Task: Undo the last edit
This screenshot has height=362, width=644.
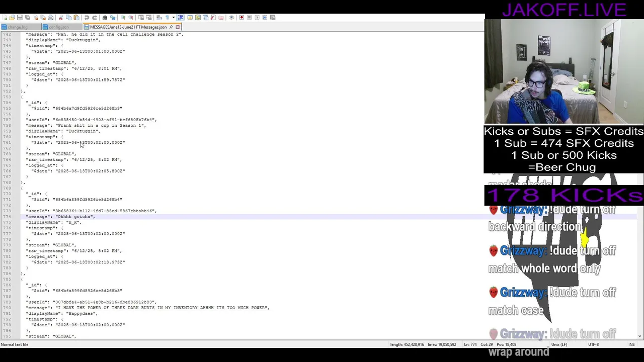Action: pos(87,17)
